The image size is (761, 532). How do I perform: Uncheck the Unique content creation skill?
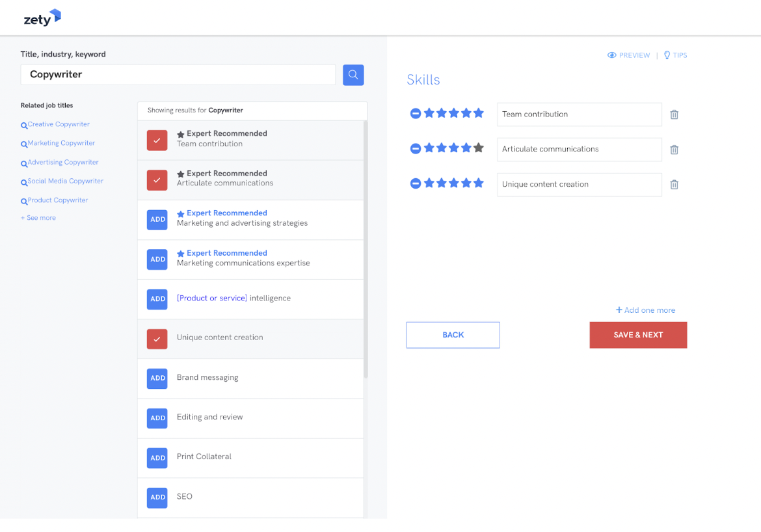(157, 339)
